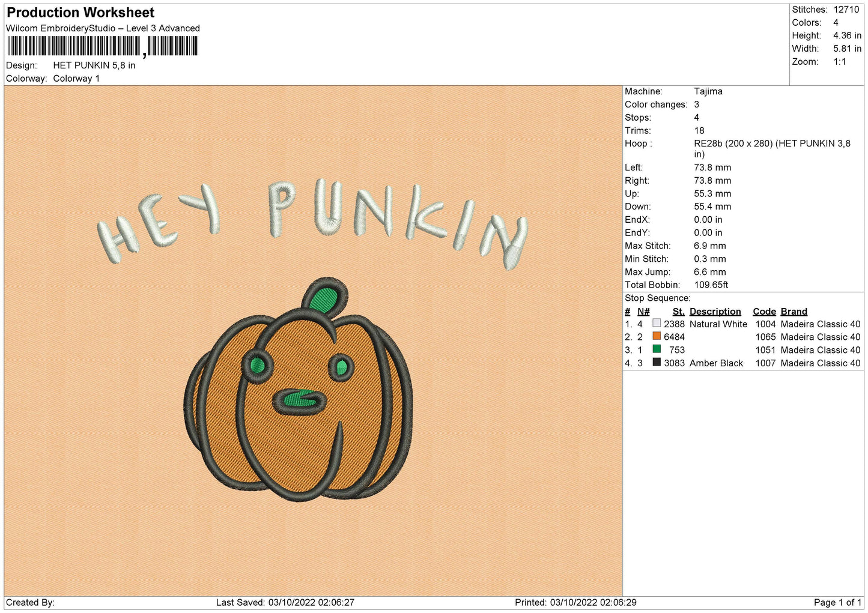Click the Max Jump value 6.6 mm
The image size is (868, 613).
(710, 272)
